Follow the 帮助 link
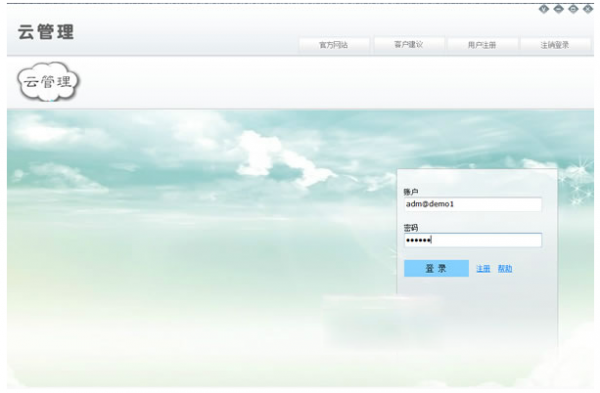The image size is (600, 393). tap(505, 269)
